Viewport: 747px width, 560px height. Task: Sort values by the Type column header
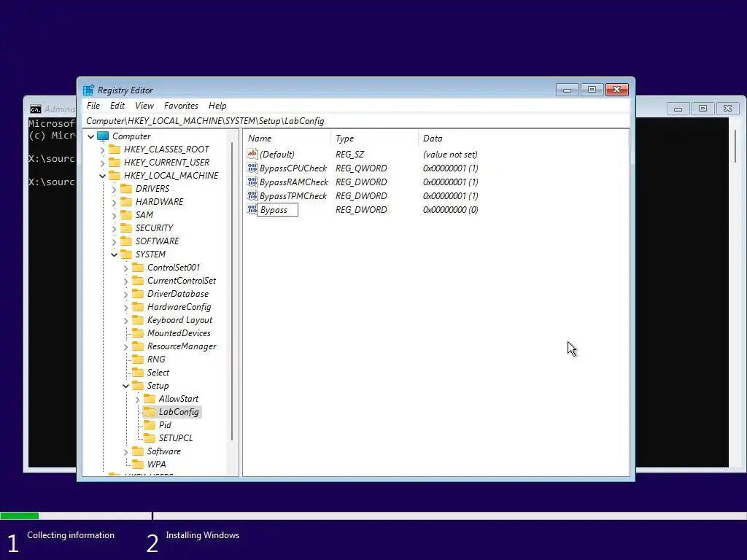(374, 139)
